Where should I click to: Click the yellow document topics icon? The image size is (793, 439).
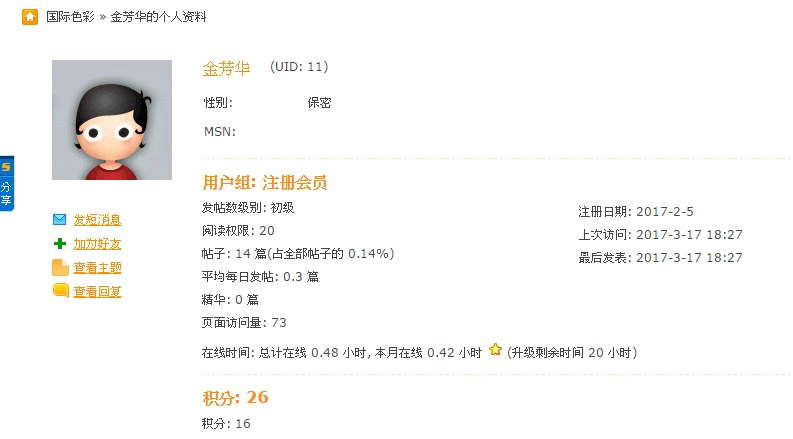click(x=60, y=268)
